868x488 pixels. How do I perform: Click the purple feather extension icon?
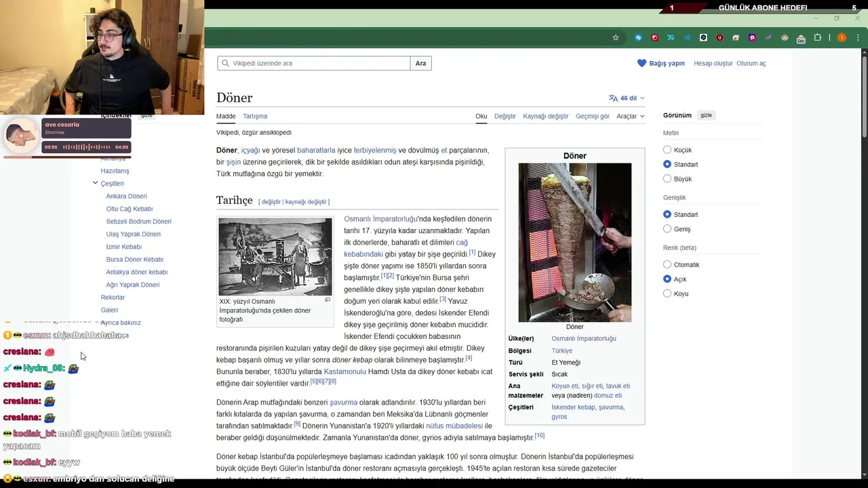[768, 37]
